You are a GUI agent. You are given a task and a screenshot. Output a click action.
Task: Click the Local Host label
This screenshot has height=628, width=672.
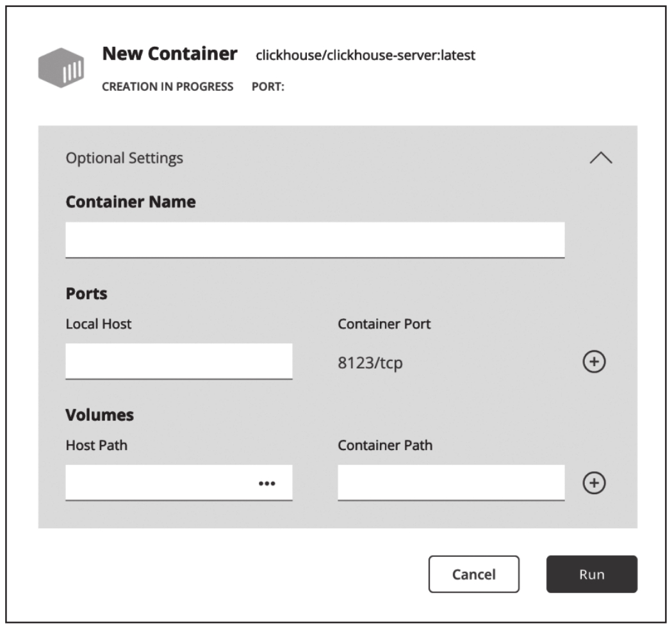(99, 324)
